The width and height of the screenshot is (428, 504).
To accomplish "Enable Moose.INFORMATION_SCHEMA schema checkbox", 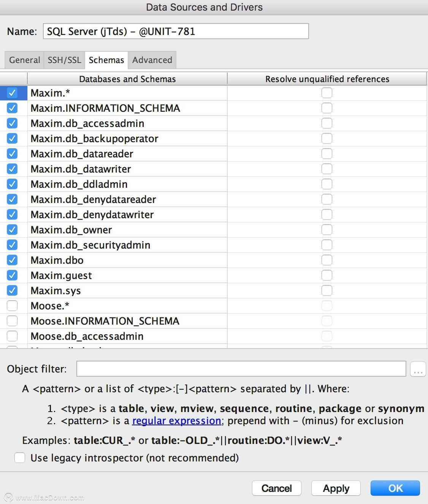I will 12,321.
